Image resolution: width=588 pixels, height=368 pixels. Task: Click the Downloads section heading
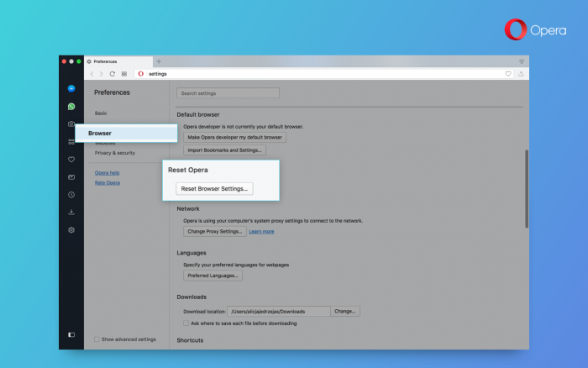pos(192,297)
